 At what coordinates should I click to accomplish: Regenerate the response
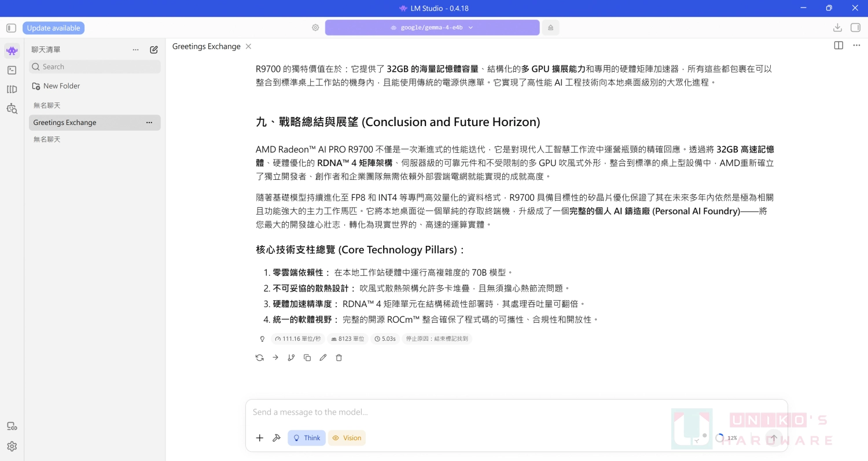259,357
